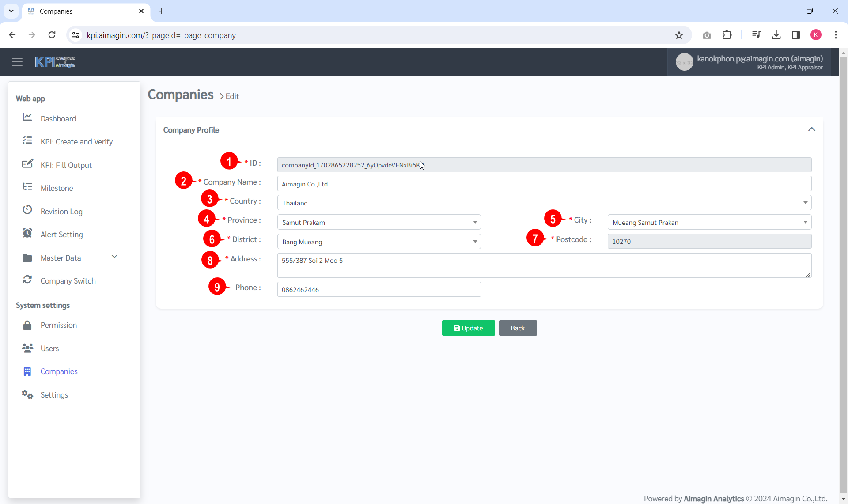
Task: Click the Permission lock icon
Action: click(x=27, y=326)
